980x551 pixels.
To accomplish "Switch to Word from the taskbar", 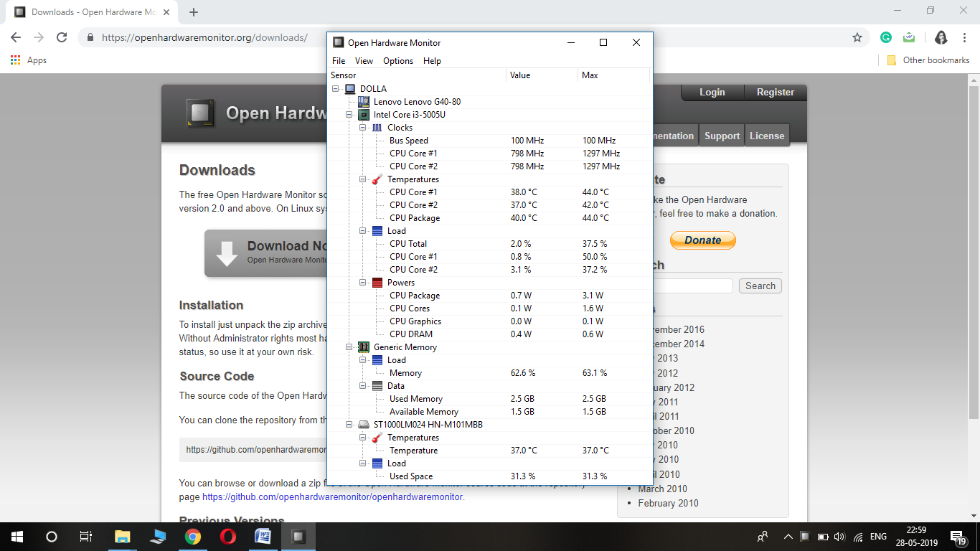I will click(x=263, y=537).
